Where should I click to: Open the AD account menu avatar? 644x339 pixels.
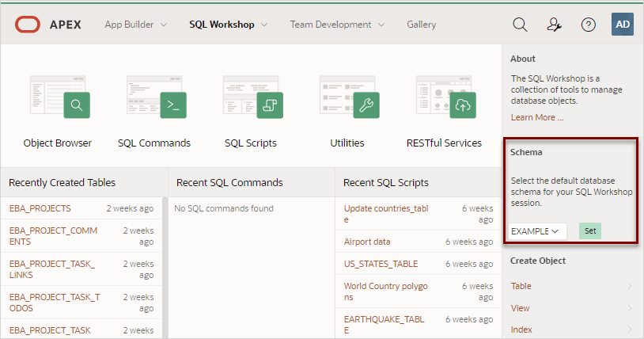coord(622,25)
